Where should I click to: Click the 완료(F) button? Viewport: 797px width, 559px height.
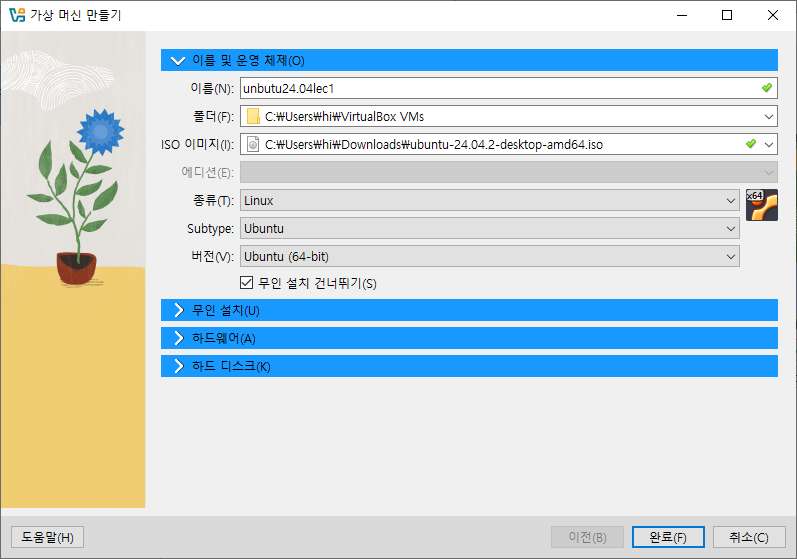[668, 537]
